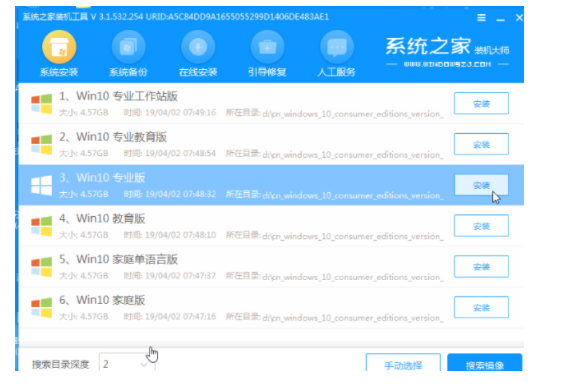Click Windows logo of Win10 专业工作站版
The height and width of the screenshot is (389, 582).
click(x=42, y=104)
